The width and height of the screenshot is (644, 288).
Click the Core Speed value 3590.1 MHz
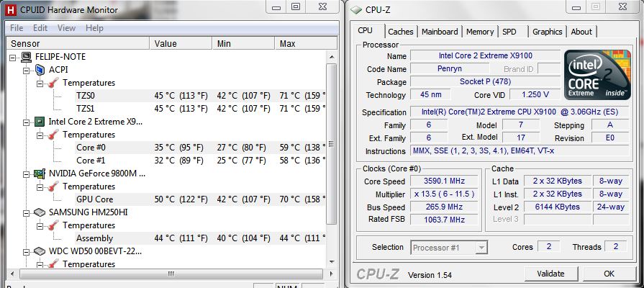[x=444, y=181]
